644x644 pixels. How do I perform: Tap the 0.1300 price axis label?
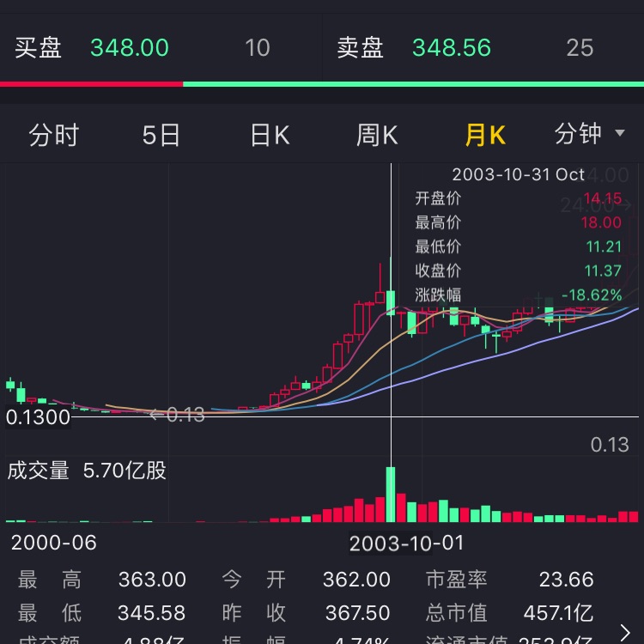(39, 418)
